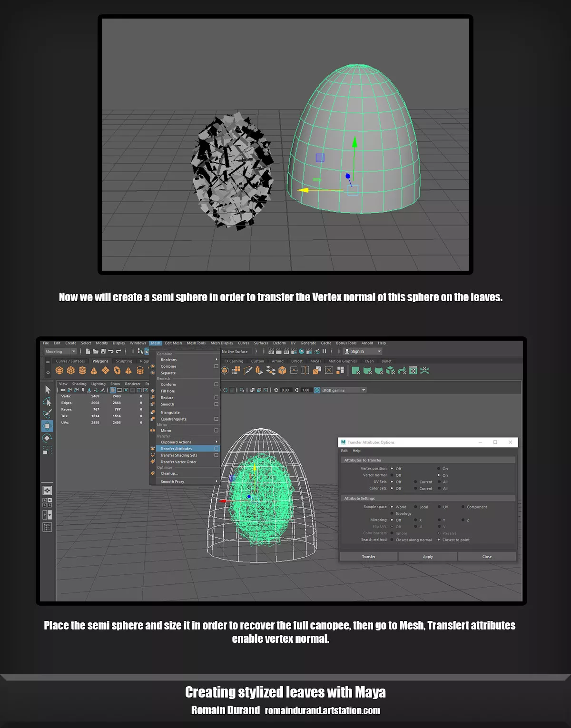Open the sRGB gamma dropdown
This screenshot has width=571, height=728.
click(364, 390)
